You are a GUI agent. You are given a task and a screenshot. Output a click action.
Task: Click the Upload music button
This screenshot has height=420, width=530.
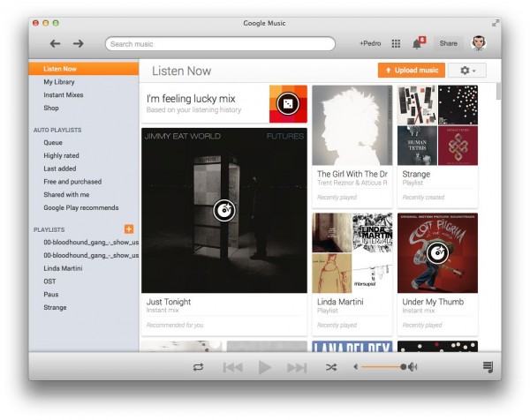[412, 71]
